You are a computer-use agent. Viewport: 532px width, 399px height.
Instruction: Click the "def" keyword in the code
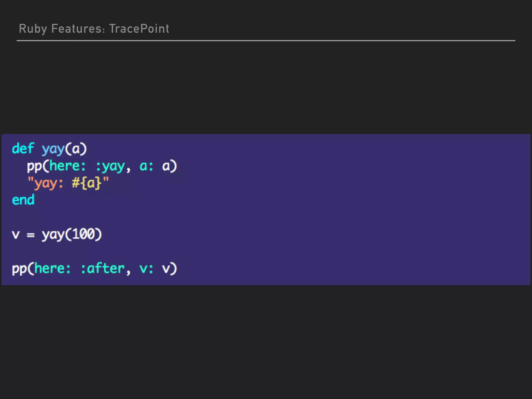(x=23, y=149)
